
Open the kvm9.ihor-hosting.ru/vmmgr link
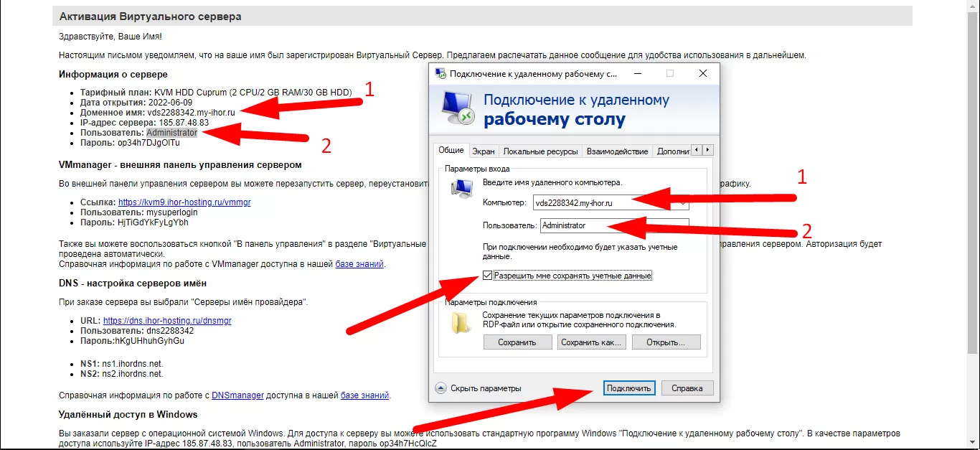click(184, 202)
